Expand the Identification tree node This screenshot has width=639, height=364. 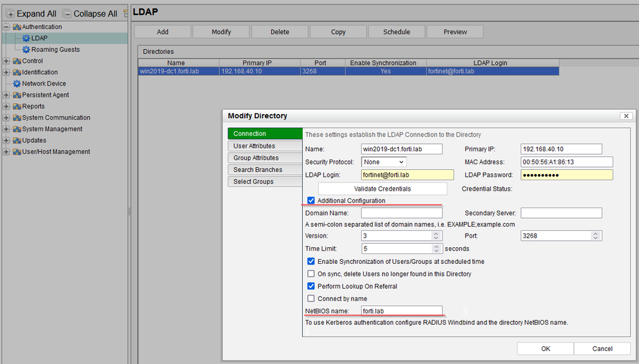point(6,73)
